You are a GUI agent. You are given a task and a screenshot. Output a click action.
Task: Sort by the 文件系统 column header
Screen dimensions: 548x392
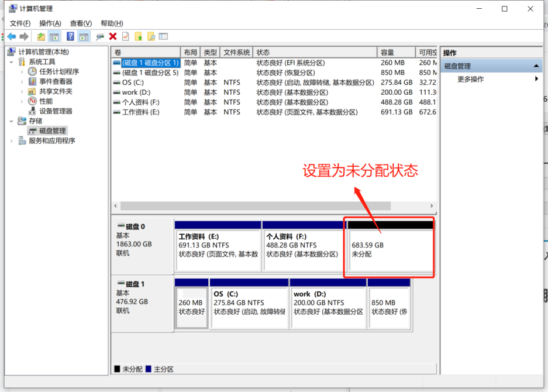tap(237, 53)
